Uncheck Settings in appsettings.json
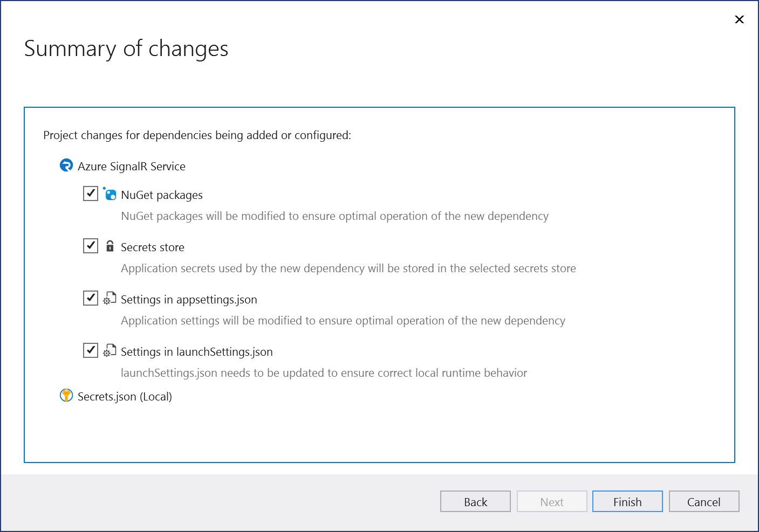Screen dimensions: 759x532 (90, 298)
